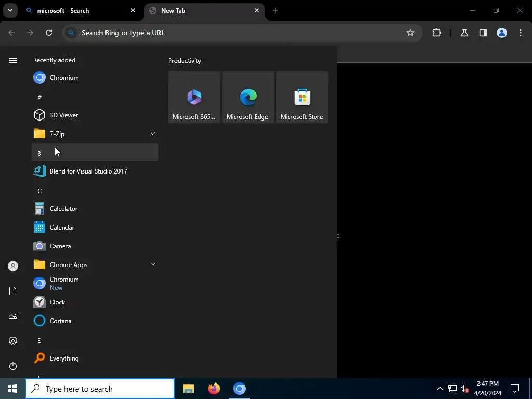
Task: Click the search engine icon in address bar
Action: [x=71, y=33]
